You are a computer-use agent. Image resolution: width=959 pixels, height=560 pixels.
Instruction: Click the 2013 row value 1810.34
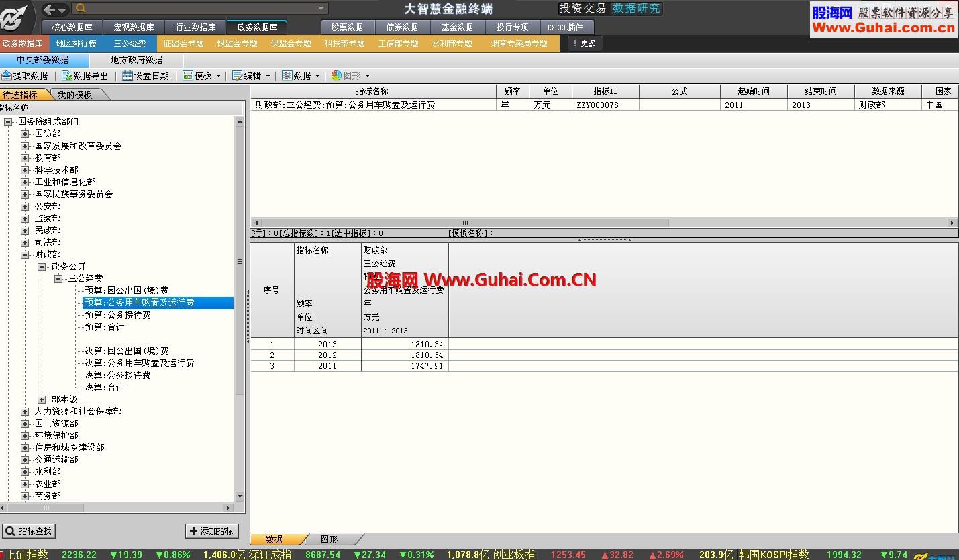click(427, 344)
